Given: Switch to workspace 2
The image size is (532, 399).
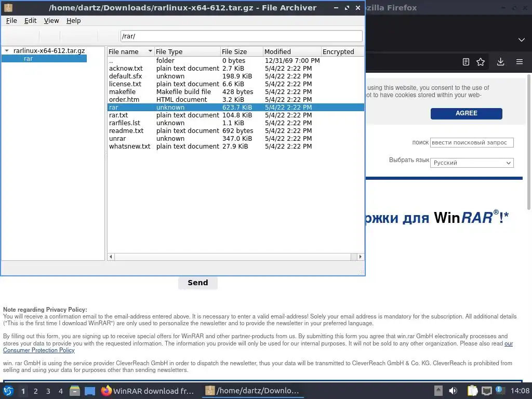Looking at the screenshot, I should click(x=35, y=391).
